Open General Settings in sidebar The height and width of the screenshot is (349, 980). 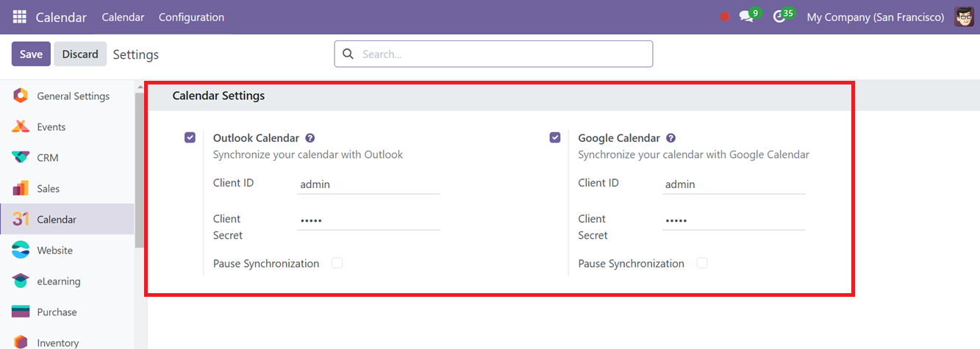[x=73, y=96]
